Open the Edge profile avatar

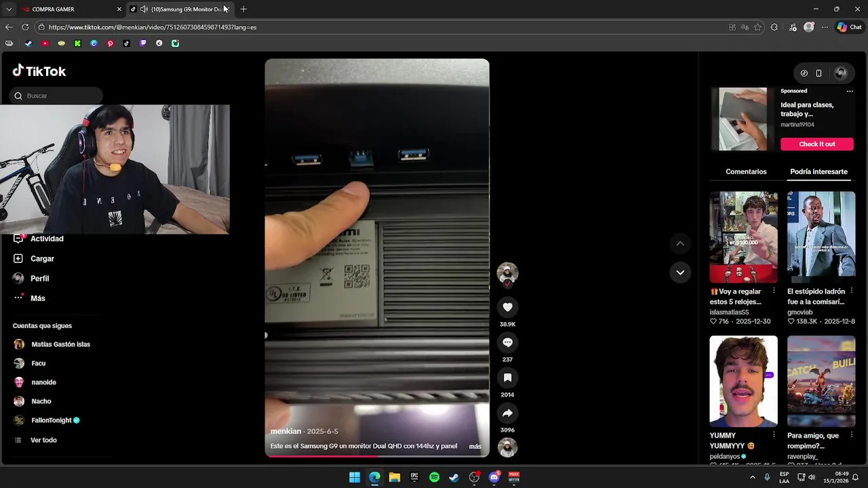tap(808, 27)
